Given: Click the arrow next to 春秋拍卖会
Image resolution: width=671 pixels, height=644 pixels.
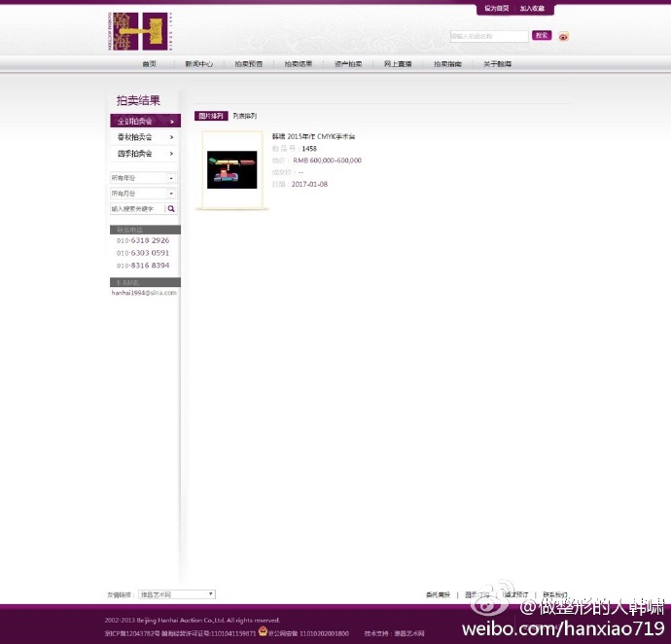Looking at the screenshot, I should (171, 137).
